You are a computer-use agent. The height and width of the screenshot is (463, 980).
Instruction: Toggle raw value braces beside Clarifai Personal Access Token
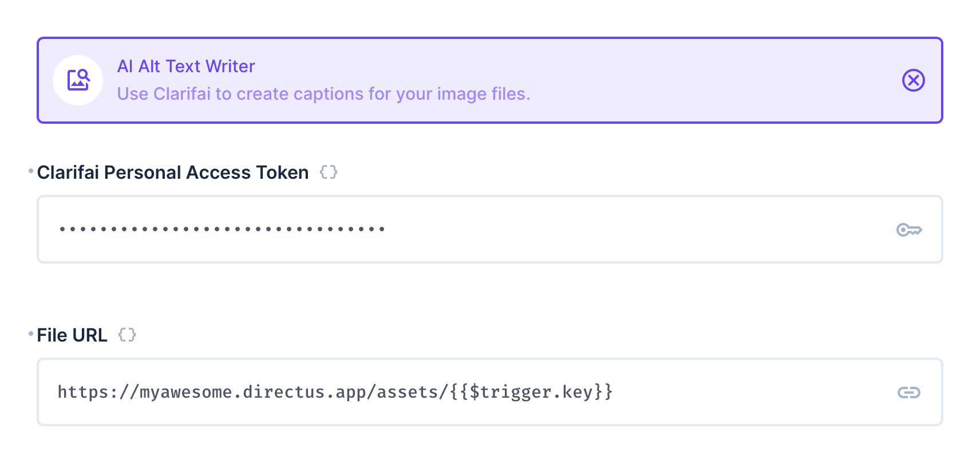point(329,172)
